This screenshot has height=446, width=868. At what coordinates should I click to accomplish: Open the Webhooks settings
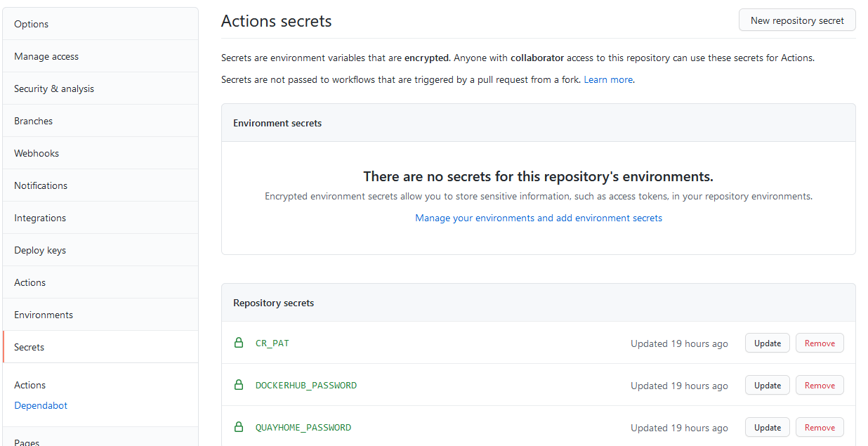click(100, 153)
